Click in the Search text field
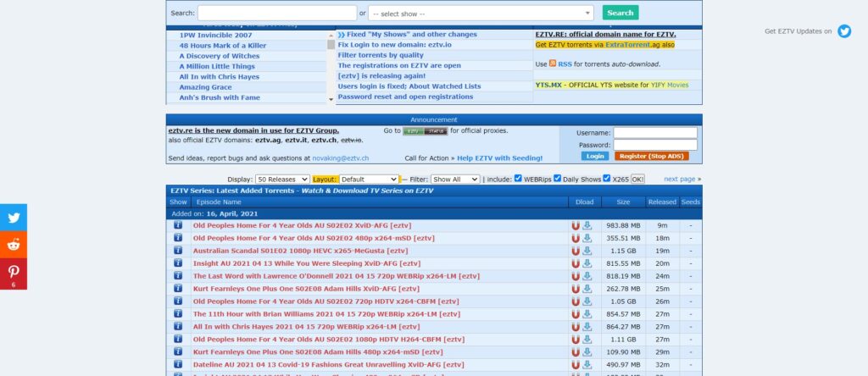The height and width of the screenshot is (376, 868). coord(277,13)
